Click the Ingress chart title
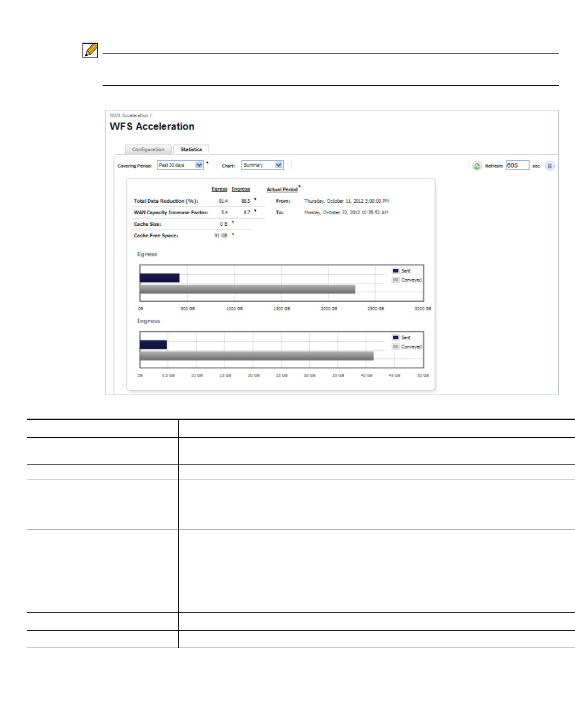 149,321
